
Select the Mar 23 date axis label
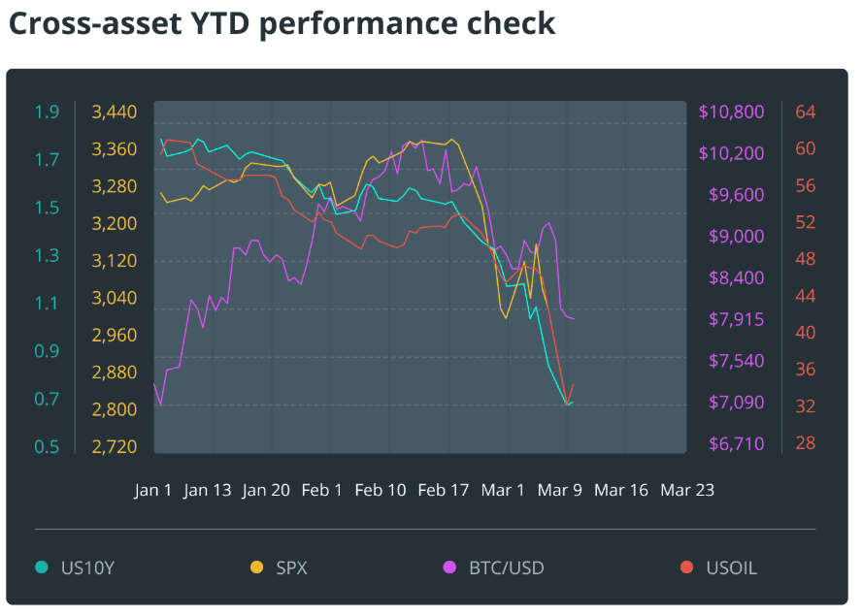[686, 490]
